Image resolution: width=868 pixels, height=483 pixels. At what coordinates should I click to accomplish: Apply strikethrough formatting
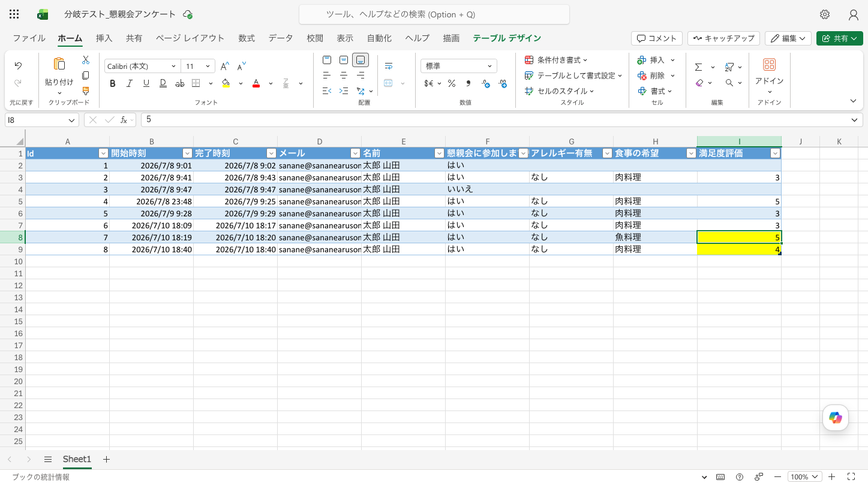pyautogui.click(x=180, y=83)
